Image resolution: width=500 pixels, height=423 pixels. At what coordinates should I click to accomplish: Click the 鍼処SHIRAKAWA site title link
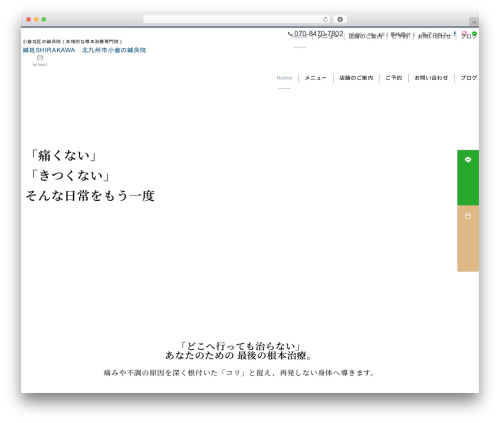click(84, 50)
